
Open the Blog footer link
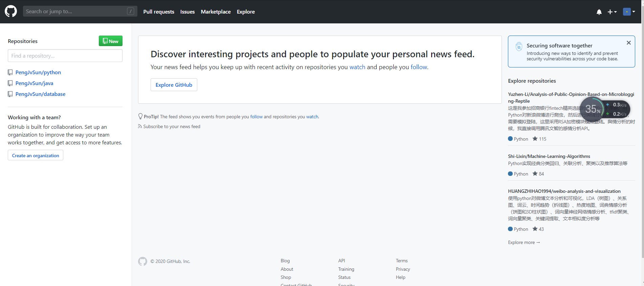point(285,261)
